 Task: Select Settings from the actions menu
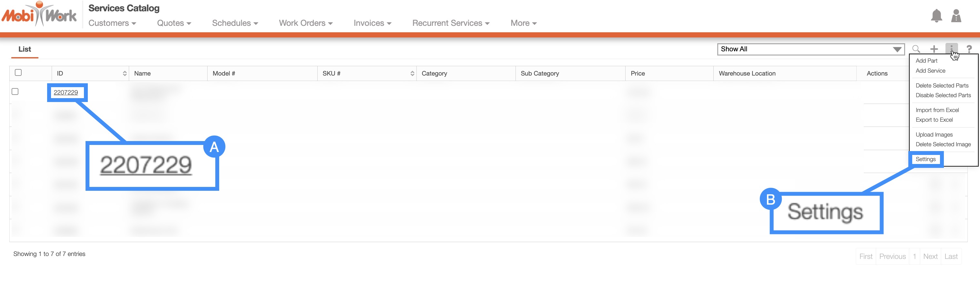[925, 159]
